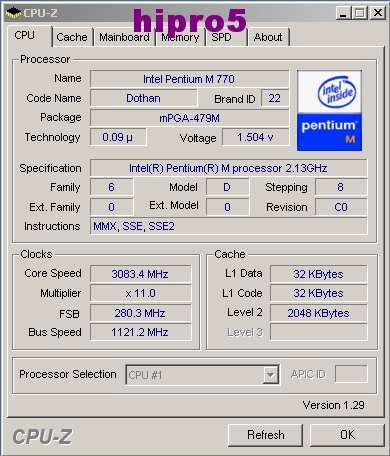Click the Core Speed value field
Screen dimensions: 390x456
click(x=141, y=274)
